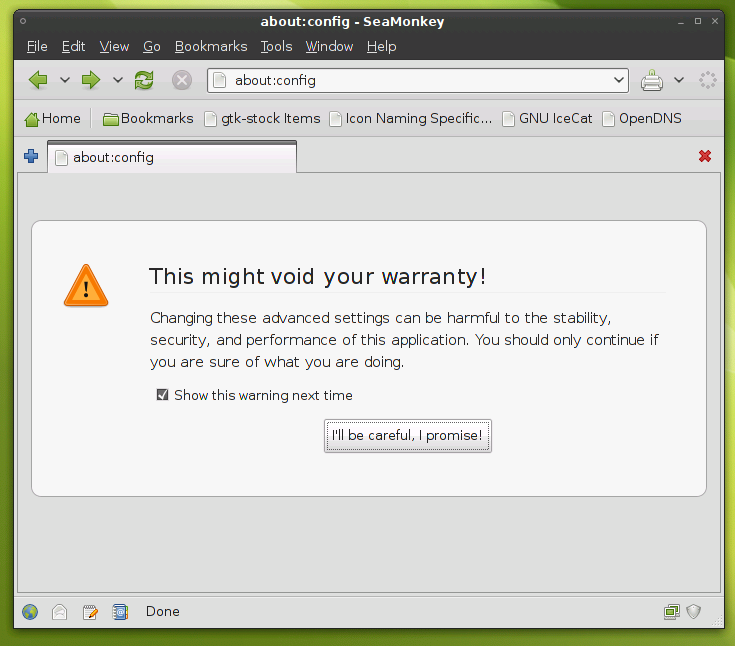Open the View menu
The image size is (735, 646).
(x=114, y=46)
